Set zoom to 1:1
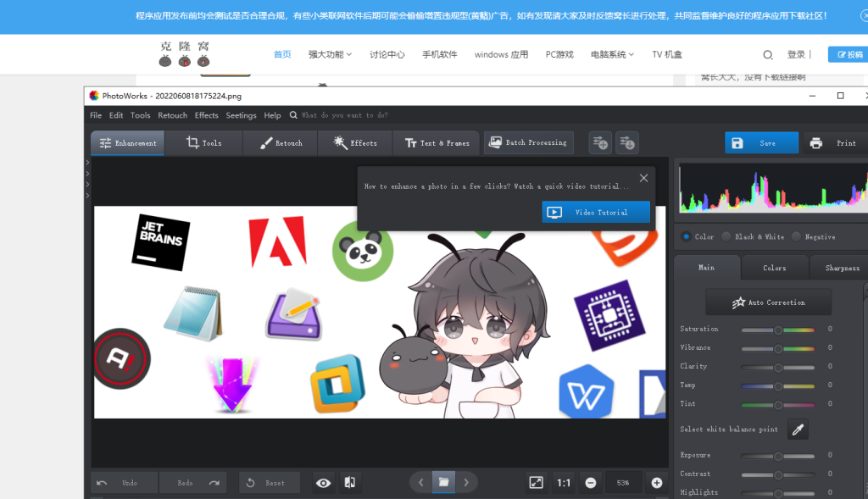 pos(564,483)
